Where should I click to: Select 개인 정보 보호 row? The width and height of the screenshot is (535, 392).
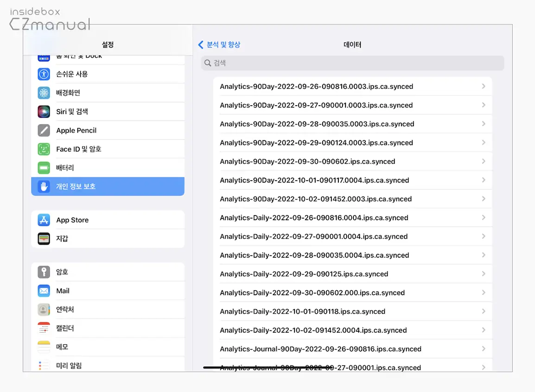click(108, 186)
